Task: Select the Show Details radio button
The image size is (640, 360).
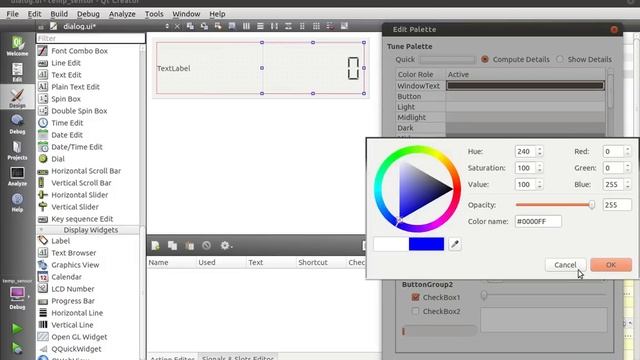Action: click(x=560, y=59)
